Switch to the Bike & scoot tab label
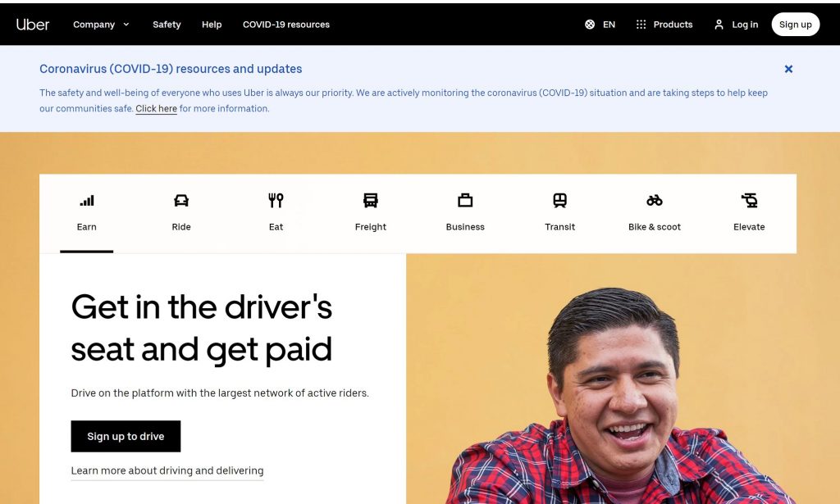The image size is (840, 504). point(655,227)
